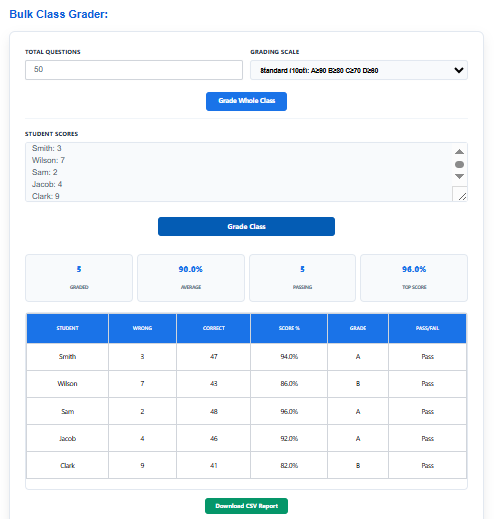Click the "Wilson: 7" line in the textarea
494x519 pixels.
[48, 160]
